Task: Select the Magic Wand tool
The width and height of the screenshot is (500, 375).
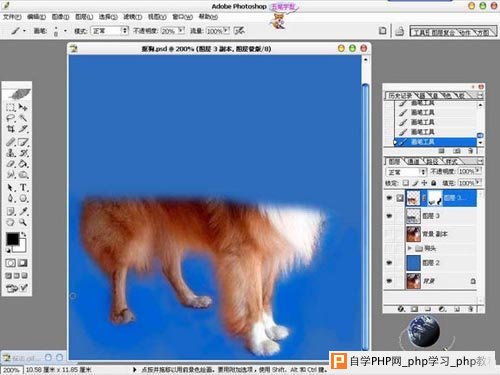Action: [23, 118]
